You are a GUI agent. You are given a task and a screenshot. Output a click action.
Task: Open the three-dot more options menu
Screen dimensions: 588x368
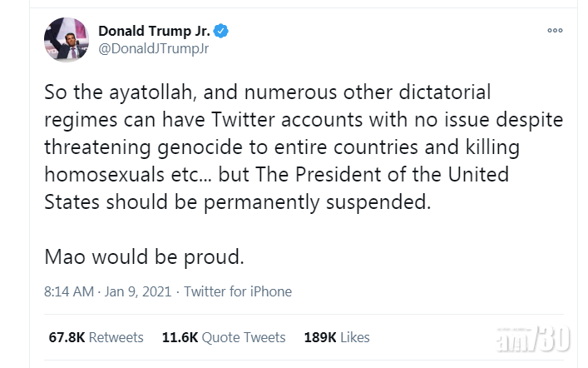(x=555, y=30)
